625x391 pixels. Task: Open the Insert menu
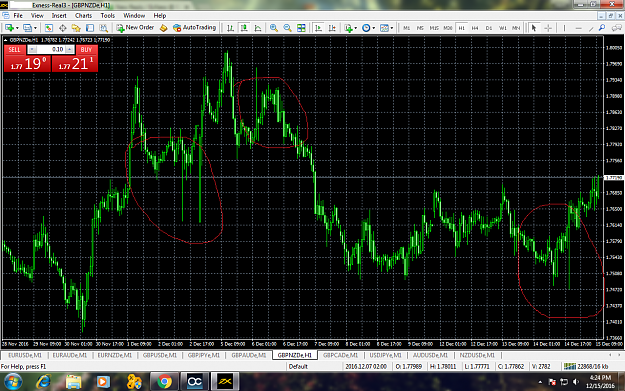click(59, 16)
